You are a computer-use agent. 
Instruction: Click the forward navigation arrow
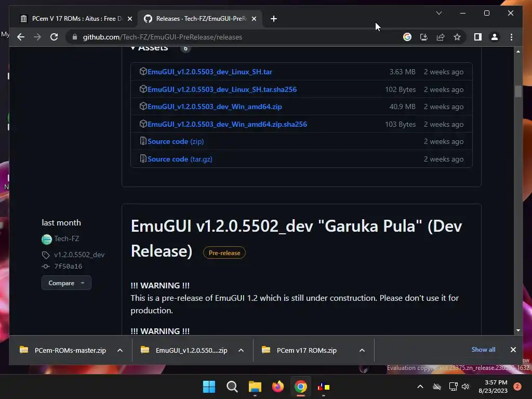pos(37,37)
